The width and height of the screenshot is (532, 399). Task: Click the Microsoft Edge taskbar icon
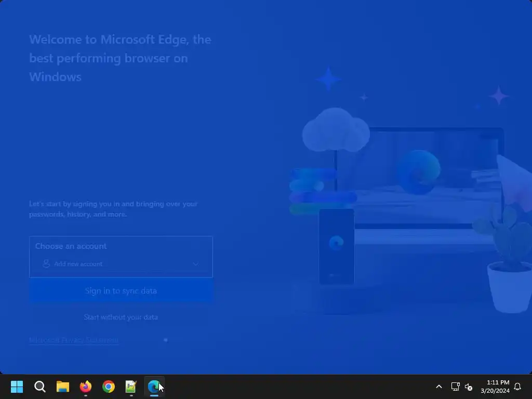pyautogui.click(x=154, y=387)
